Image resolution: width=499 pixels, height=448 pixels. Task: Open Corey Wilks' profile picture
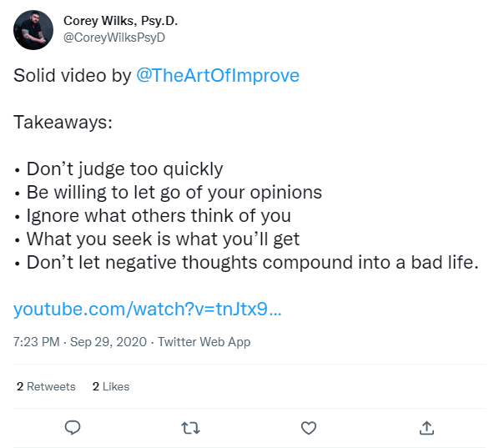[x=33, y=30]
